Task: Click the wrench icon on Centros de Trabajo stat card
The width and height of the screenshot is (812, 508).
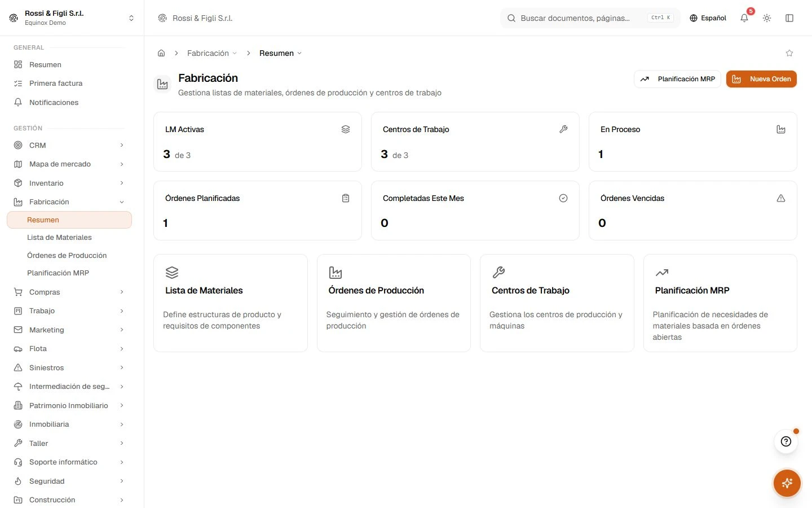Action: tap(563, 129)
